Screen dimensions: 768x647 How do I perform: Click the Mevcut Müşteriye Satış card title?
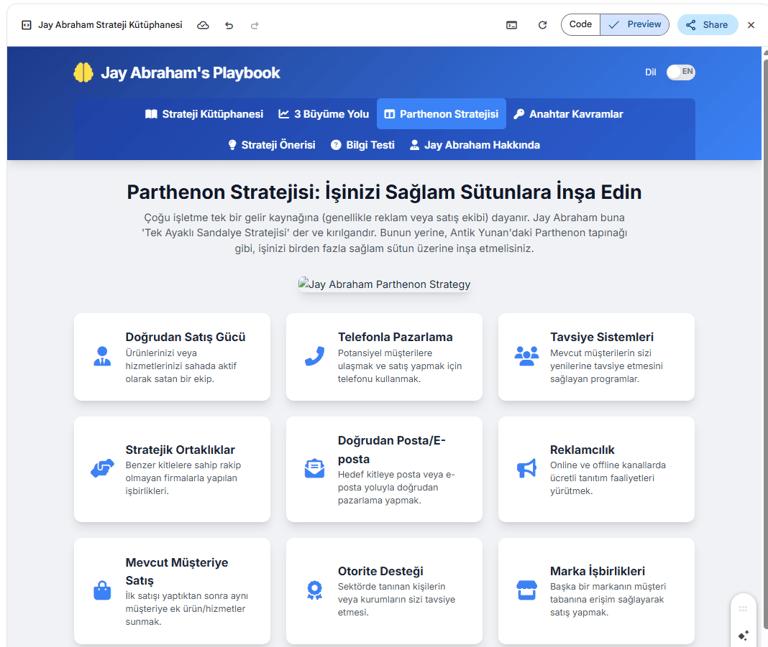click(176, 571)
